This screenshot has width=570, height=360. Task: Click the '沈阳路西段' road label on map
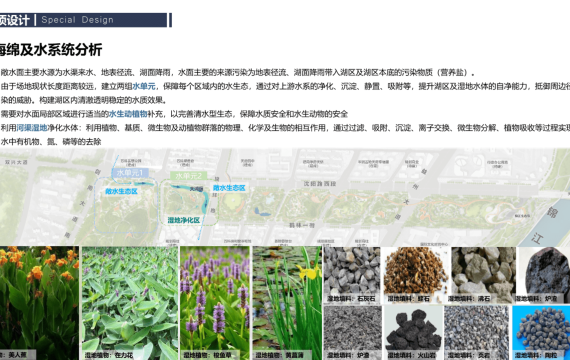pyautogui.click(x=320, y=184)
